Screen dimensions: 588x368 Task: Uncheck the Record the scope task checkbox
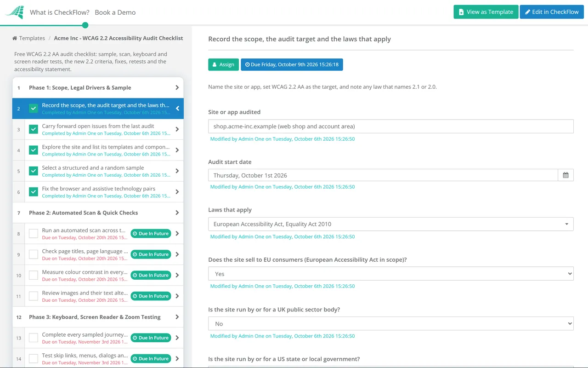coord(34,109)
